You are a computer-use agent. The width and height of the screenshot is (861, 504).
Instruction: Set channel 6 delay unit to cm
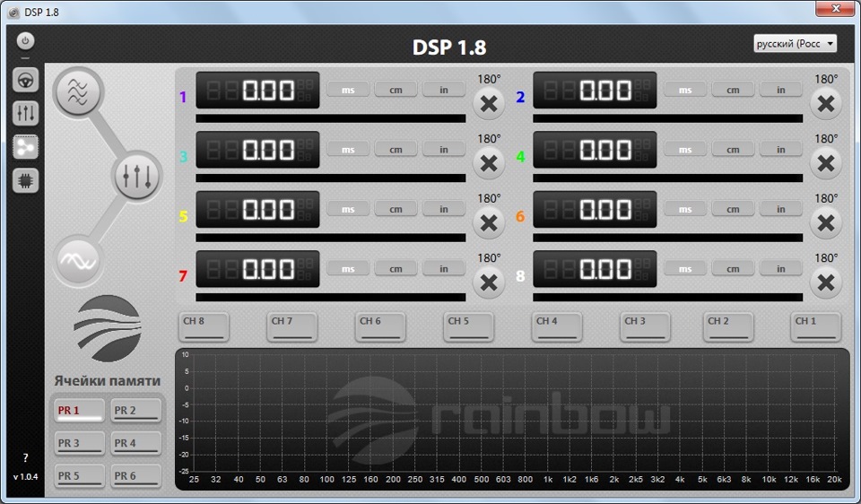click(733, 209)
